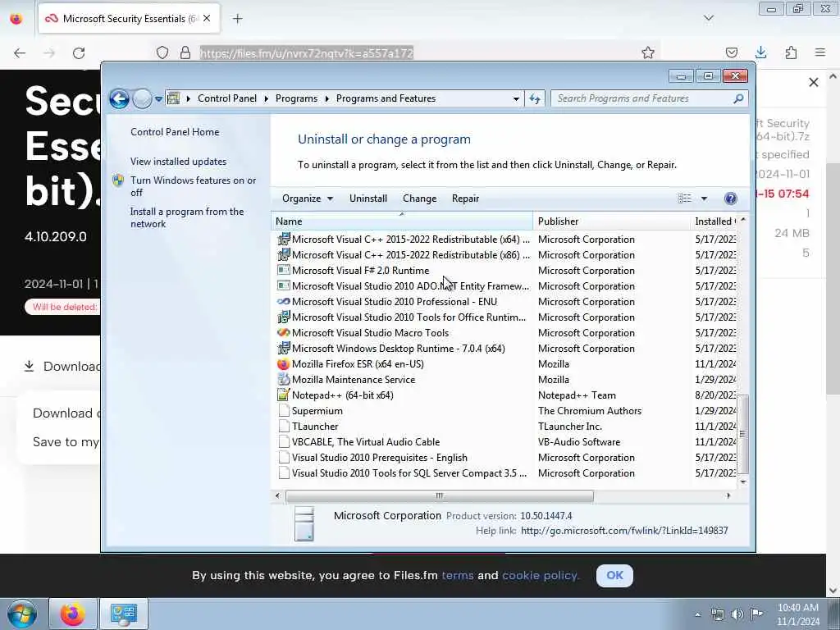Open the Windows Start button

coord(22,614)
